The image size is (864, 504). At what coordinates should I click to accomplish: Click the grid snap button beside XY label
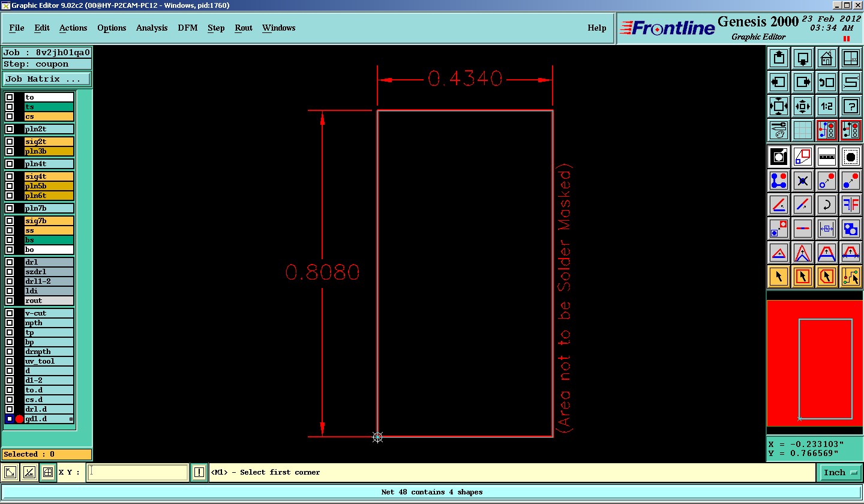pyautogui.click(x=48, y=473)
